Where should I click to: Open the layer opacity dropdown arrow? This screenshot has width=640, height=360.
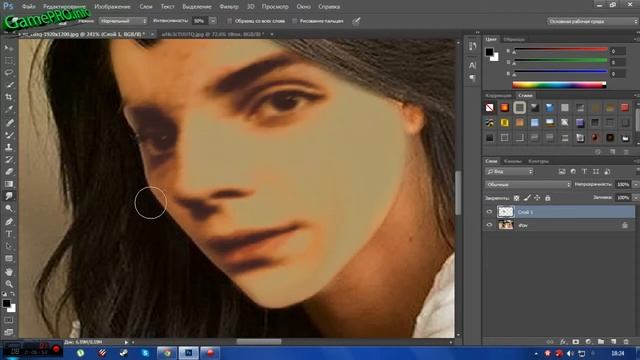click(636, 185)
